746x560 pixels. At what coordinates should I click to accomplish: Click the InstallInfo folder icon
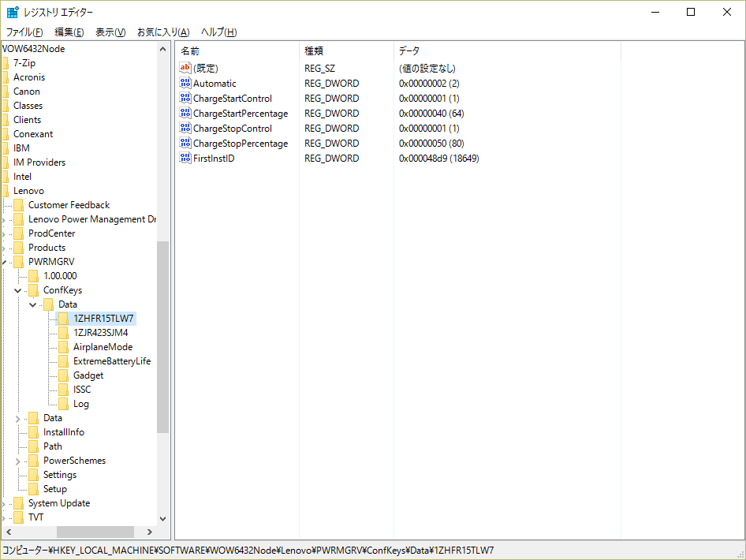33,432
